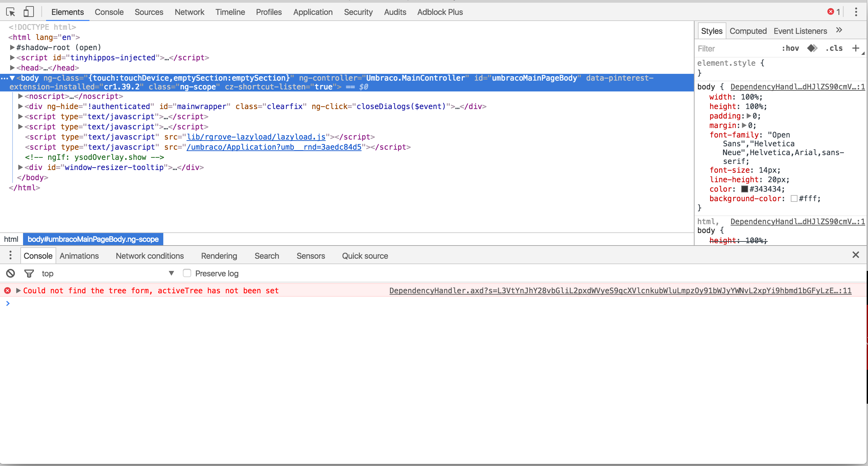Open DependencyHandler link for html, body rule

pyautogui.click(x=798, y=221)
